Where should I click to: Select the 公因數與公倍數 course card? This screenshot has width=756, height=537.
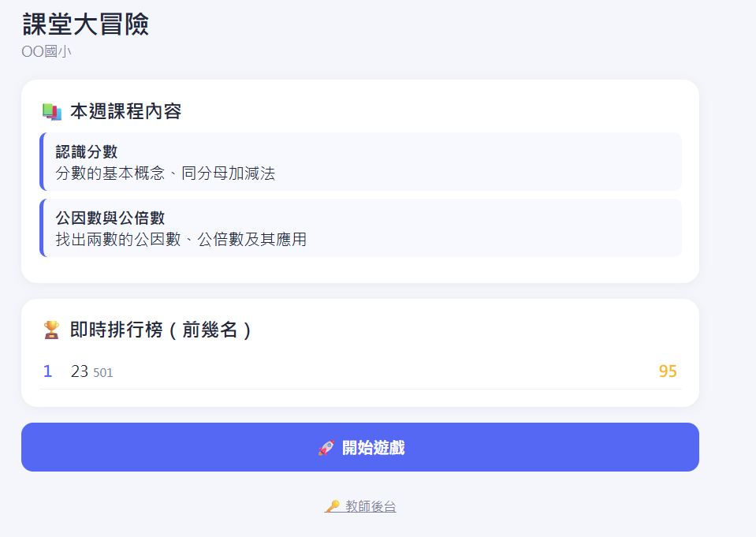[360, 228]
